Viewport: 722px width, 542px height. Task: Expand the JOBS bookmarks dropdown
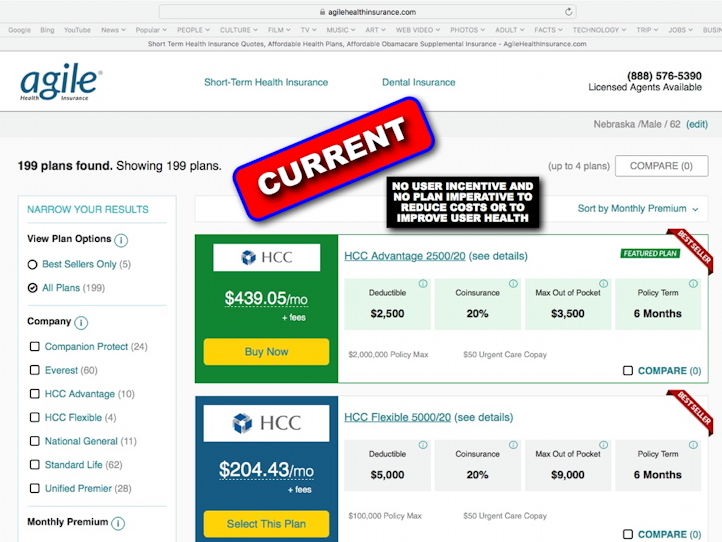pos(681,30)
